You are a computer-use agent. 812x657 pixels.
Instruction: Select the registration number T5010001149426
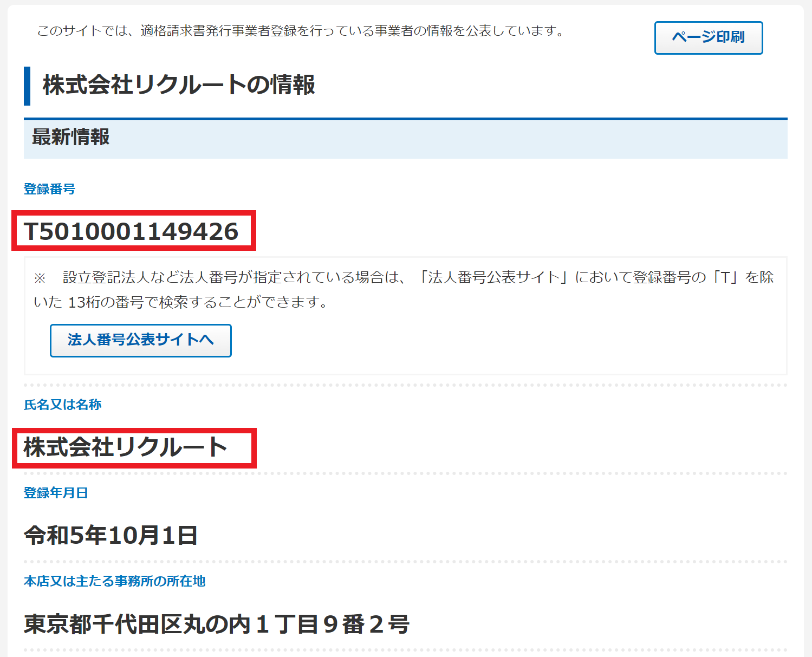click(x=131, y=231)
